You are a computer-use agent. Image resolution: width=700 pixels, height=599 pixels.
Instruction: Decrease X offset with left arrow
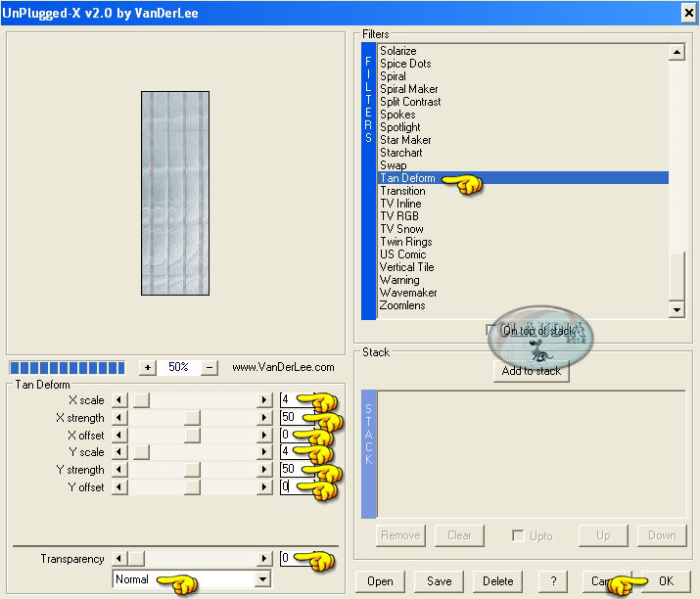point(119,436)
